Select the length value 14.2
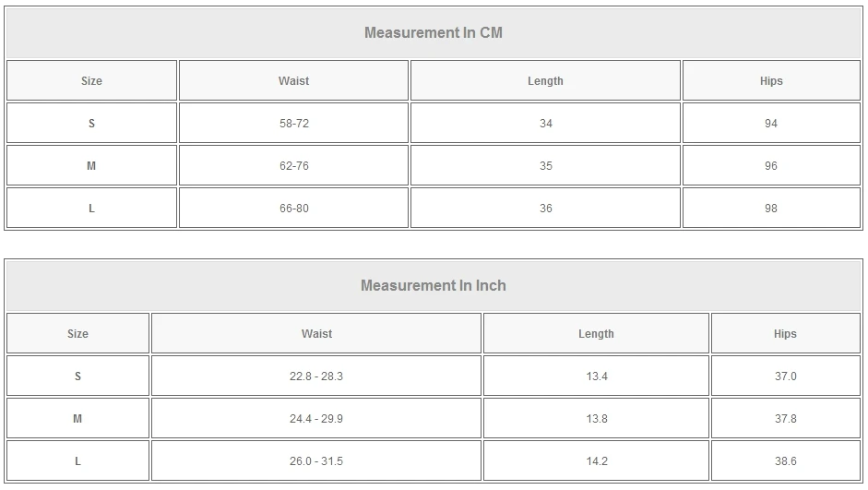This screenshot has width=868, height=490. pos(596,461)
